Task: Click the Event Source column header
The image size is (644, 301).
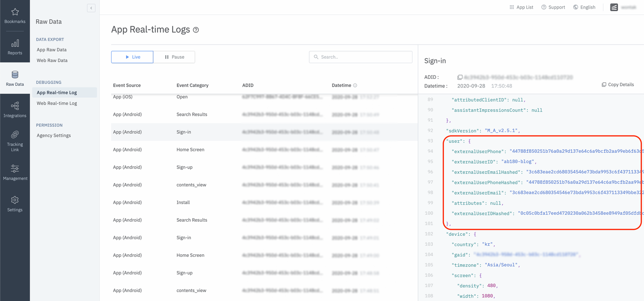Action: (x=127, y=85)
